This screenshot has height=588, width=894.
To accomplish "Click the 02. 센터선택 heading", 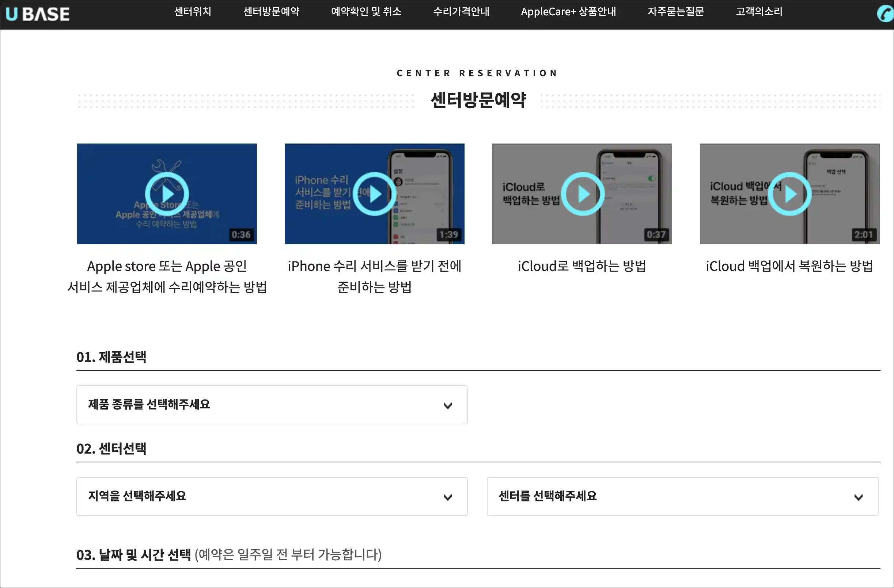I will tap(111, 448).
